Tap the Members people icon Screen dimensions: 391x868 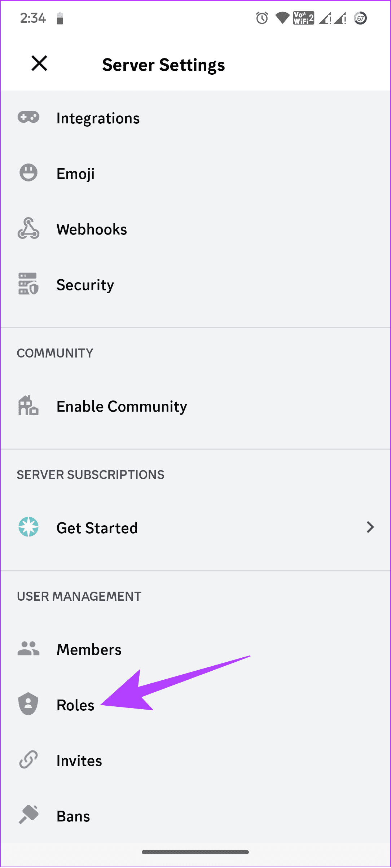(x=28, y=648)
